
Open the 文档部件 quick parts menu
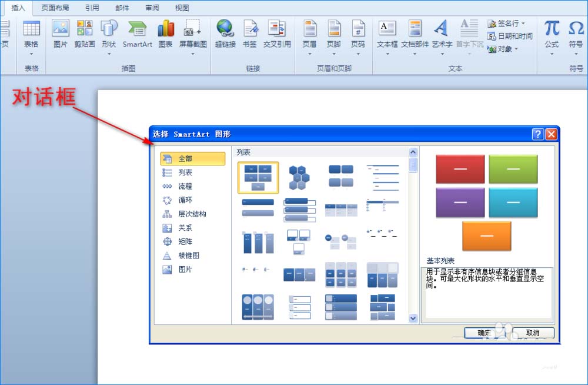[x=415, y=38]
